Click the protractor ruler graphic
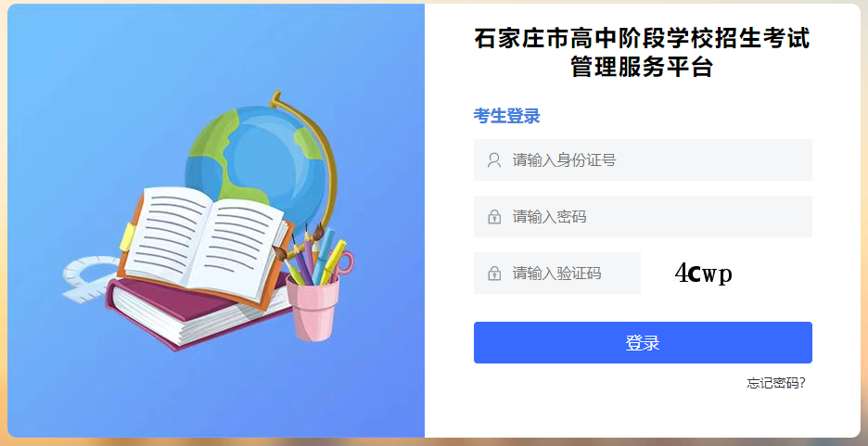Image resolution: width=868 pixels, height=446 pixels. click(x=89, y=279)
